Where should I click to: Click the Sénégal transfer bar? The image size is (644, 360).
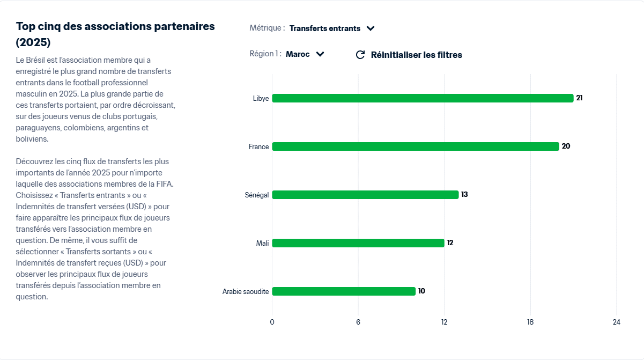[x=365, y=194]
